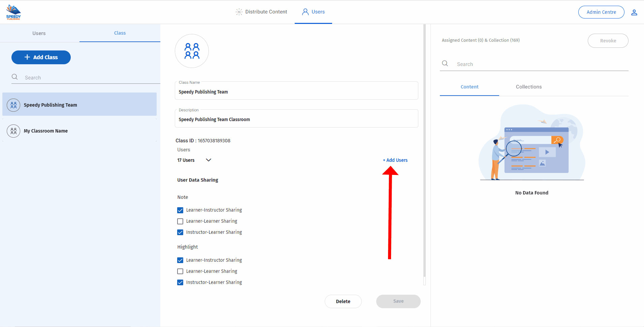The image size is (644, 327).
Task: Switch to the Collections tab
Action: point(529,87)
